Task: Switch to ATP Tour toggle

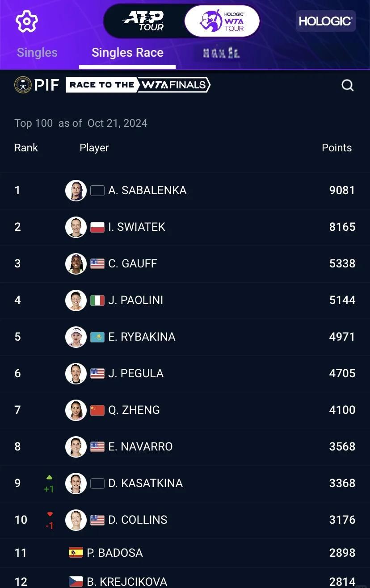Action: click(144, 21)
